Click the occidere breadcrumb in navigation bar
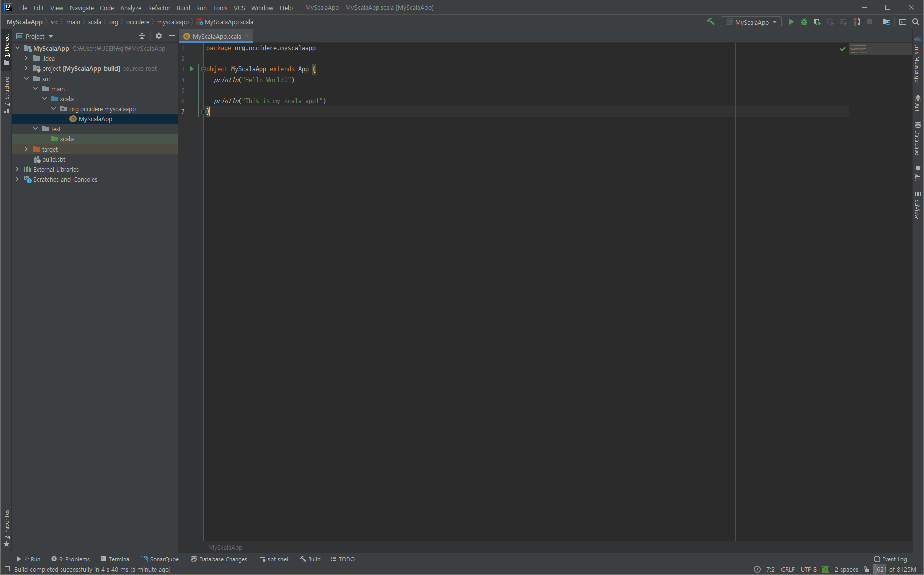 137,22
